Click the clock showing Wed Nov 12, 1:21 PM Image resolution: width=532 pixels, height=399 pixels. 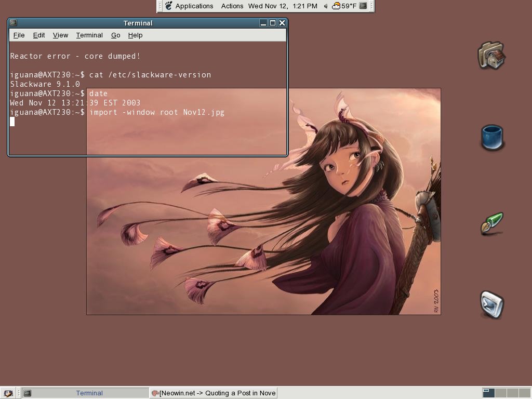click(283, 6)
